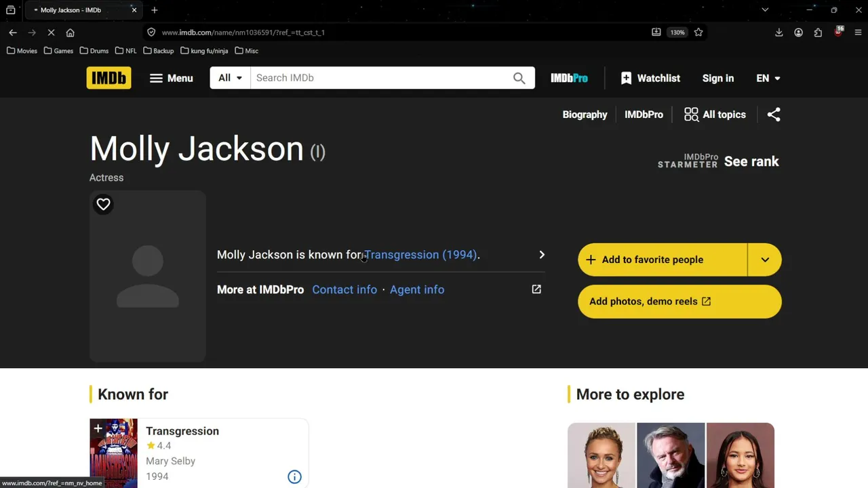Close the Molly Jackson - IMDb tab
This screenshot has width=868, height=488.
coord(134,10)
